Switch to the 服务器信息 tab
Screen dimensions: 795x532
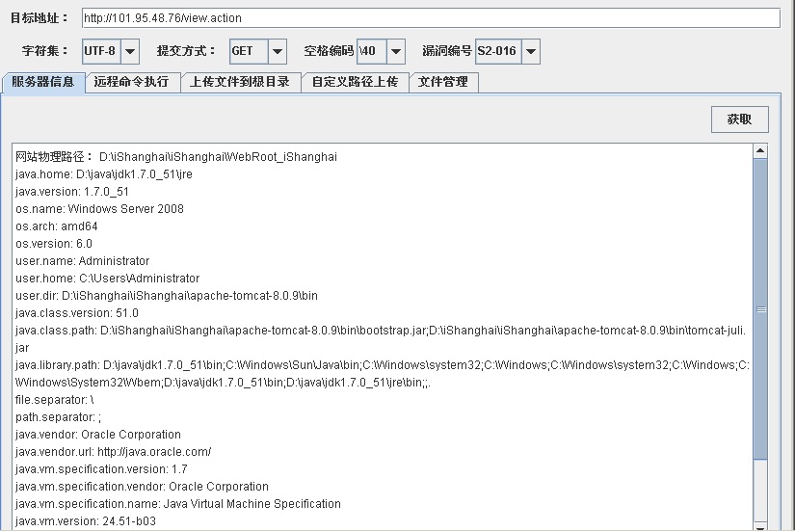(x=42, y=82)
